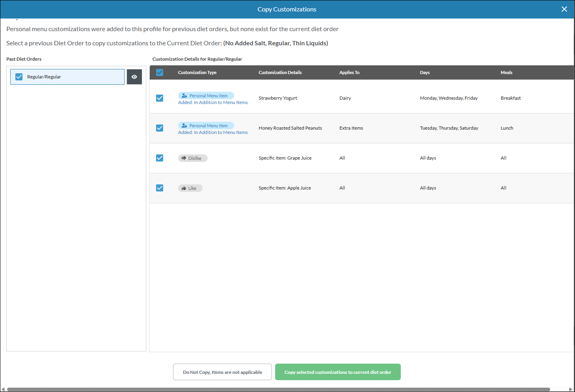Click the Strawberry Yogurt cell
Image resolution: width=575 pixels, height=392 pixels.
pos(278,98)
